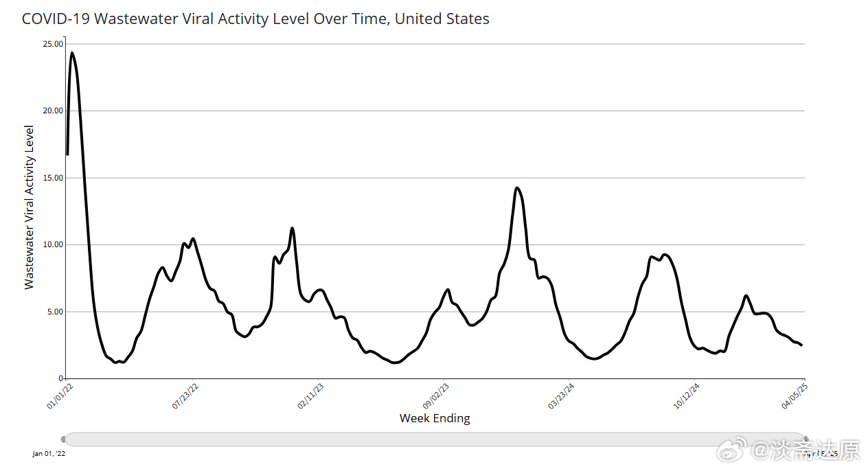Click the "Wastewater Viral Activity Level" vertical axis title
Viewport: 868px width, 471px height.
(30, 207)
